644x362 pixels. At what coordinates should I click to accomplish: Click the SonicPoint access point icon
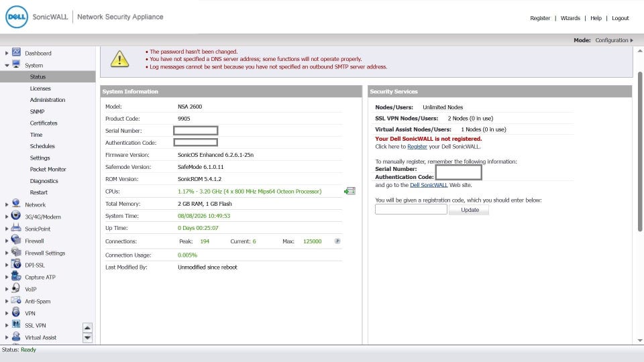pyautogui.click(x=16, y=228)
